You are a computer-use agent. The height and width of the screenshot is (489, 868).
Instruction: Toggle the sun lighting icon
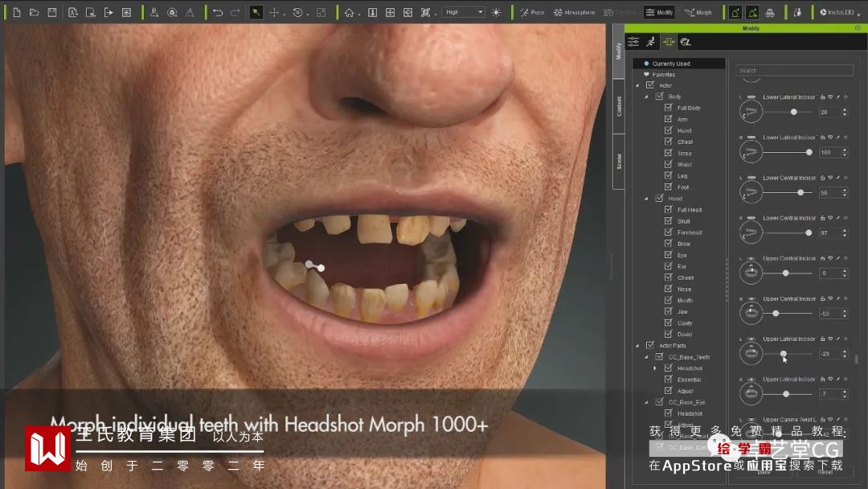click(x=496, y=12)
